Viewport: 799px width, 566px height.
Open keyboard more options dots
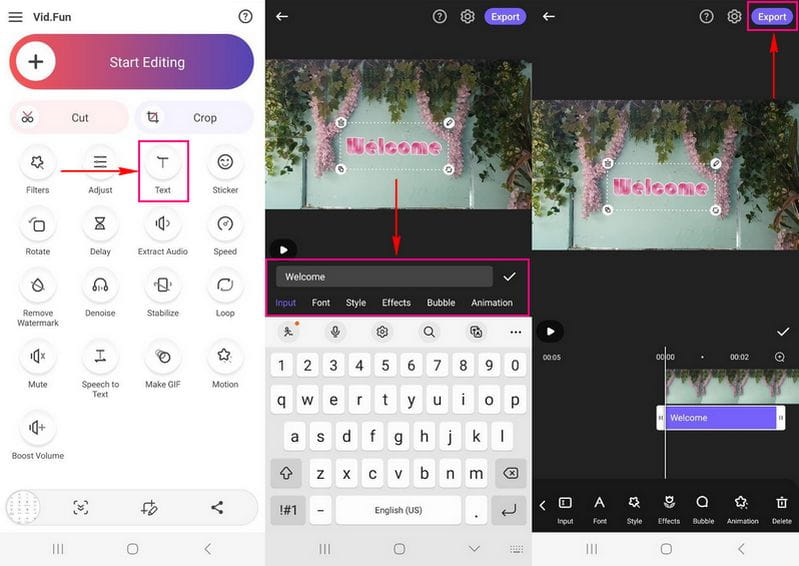516,332
